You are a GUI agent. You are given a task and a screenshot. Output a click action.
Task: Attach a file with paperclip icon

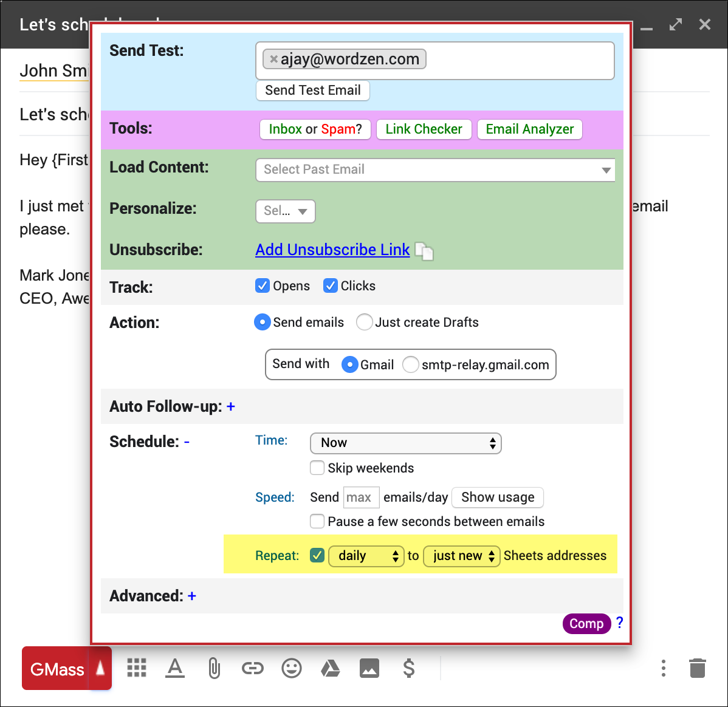[214, 668]
